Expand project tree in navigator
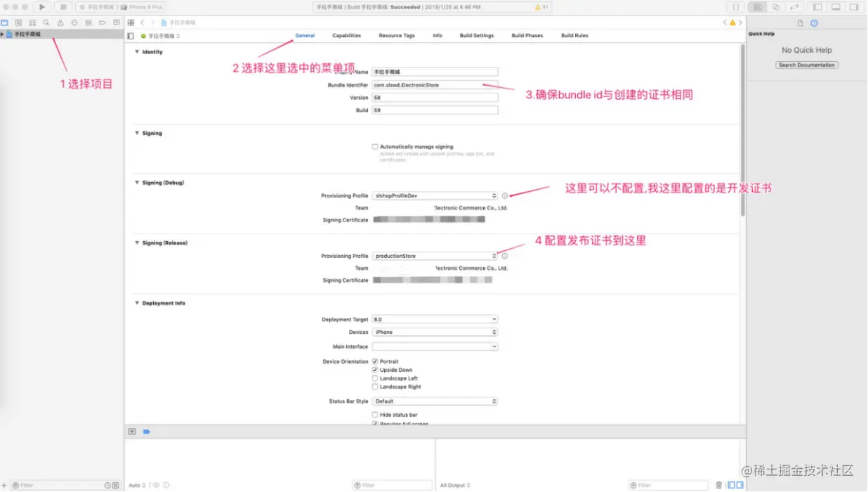The image size is (868, 492). (x=3, y=34)
